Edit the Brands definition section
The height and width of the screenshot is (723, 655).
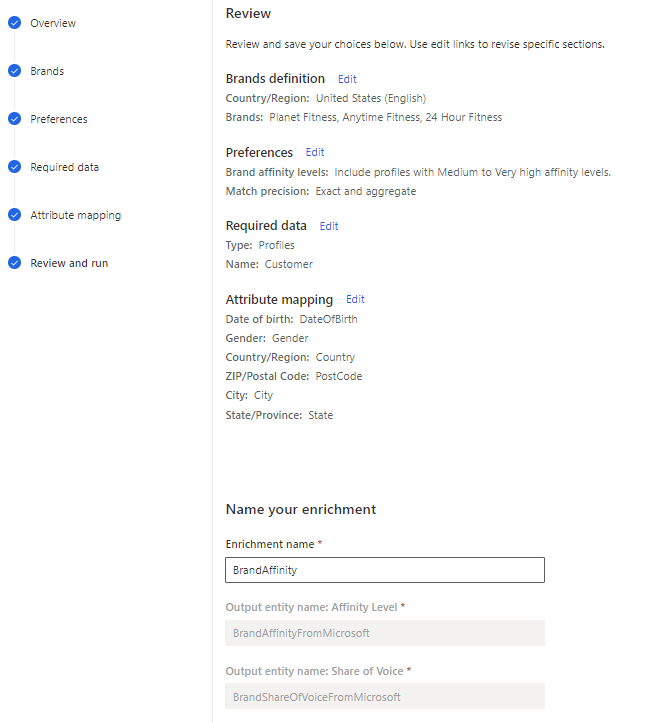347,79
